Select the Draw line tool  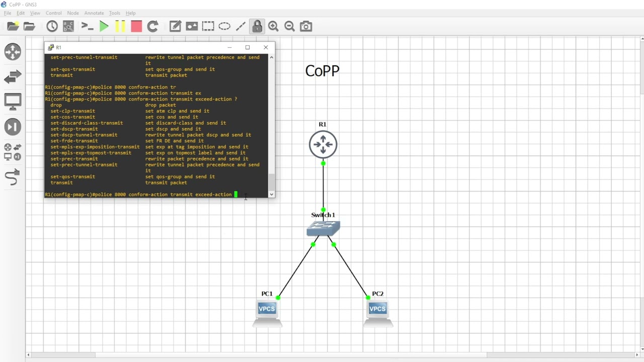pyautogui.click(x=240, y=26)
